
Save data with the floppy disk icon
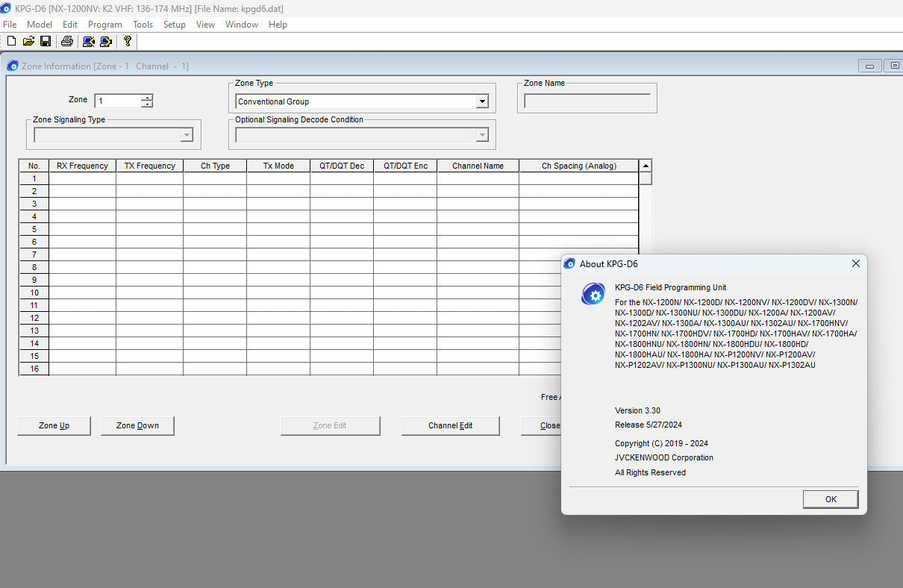46,41
